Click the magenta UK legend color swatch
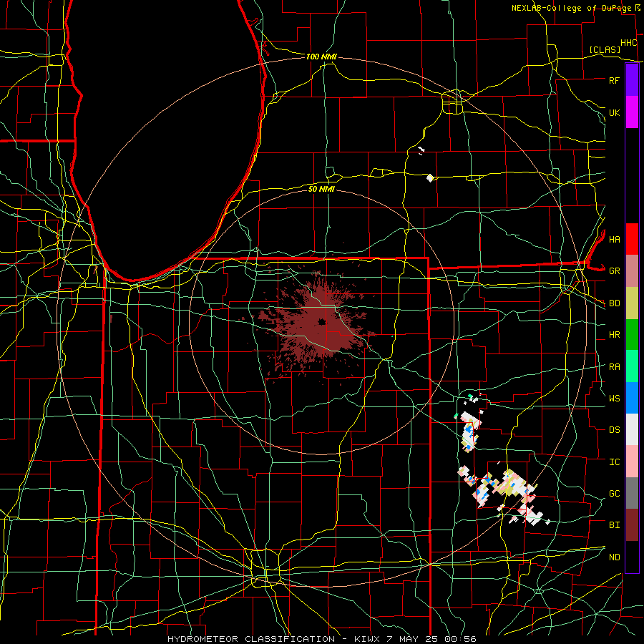The width and height of the screenshot is (644, 644). (632, 112)
